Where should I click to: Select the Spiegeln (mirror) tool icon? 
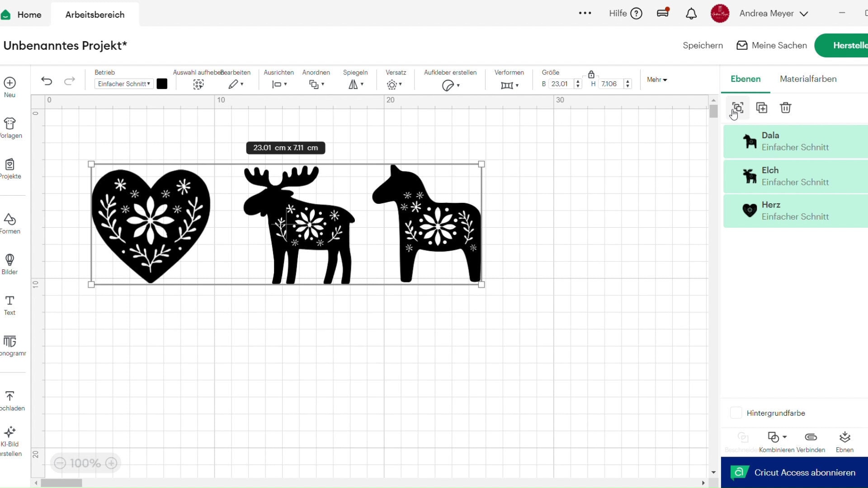[354, 84]
